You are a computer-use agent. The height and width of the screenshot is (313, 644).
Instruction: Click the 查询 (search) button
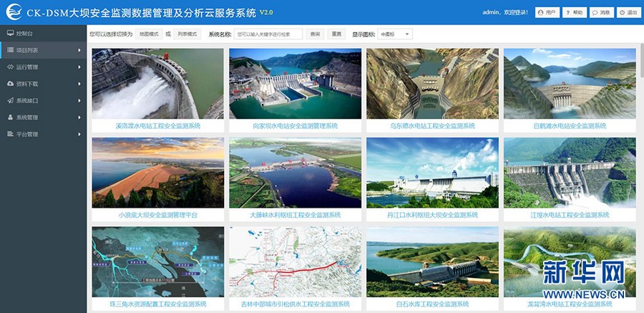315,34
